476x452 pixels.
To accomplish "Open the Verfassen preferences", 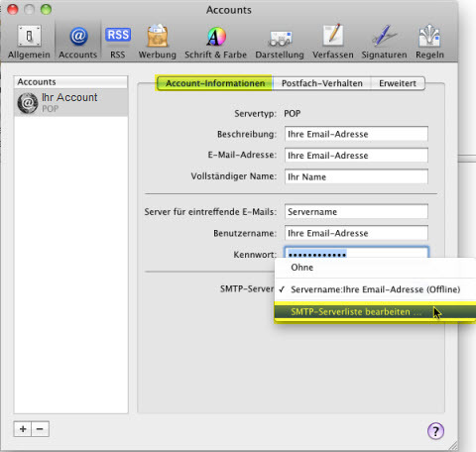I will pos(333,42).
